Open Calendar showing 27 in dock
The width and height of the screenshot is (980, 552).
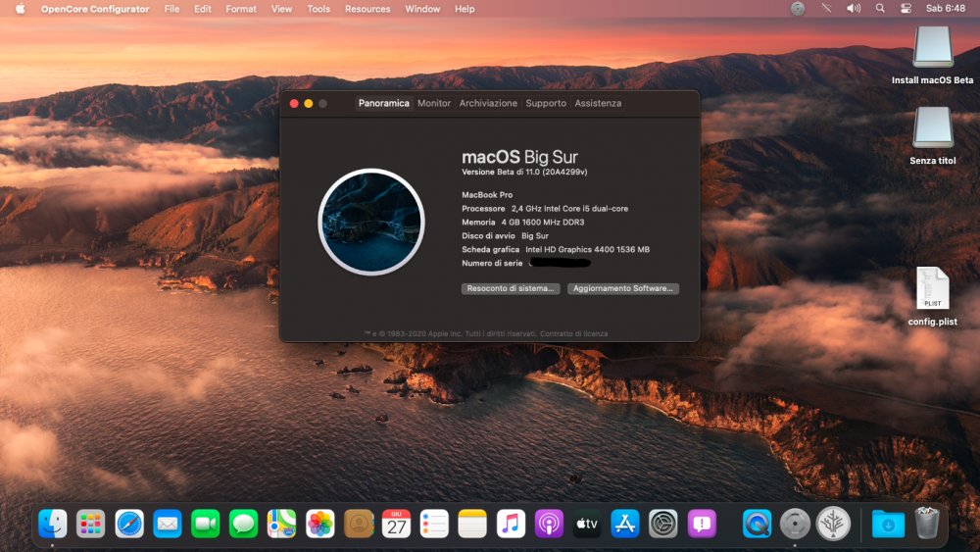pyautogui.click(x=396, y=524)
